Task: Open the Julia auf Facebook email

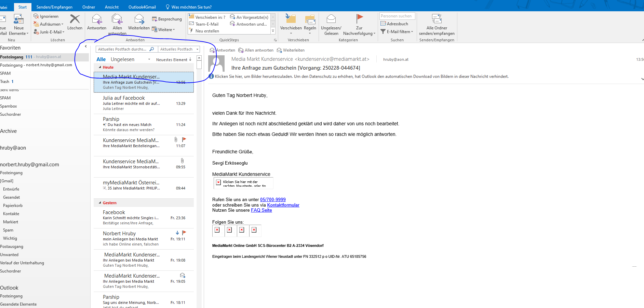Action: click(144, 103)
